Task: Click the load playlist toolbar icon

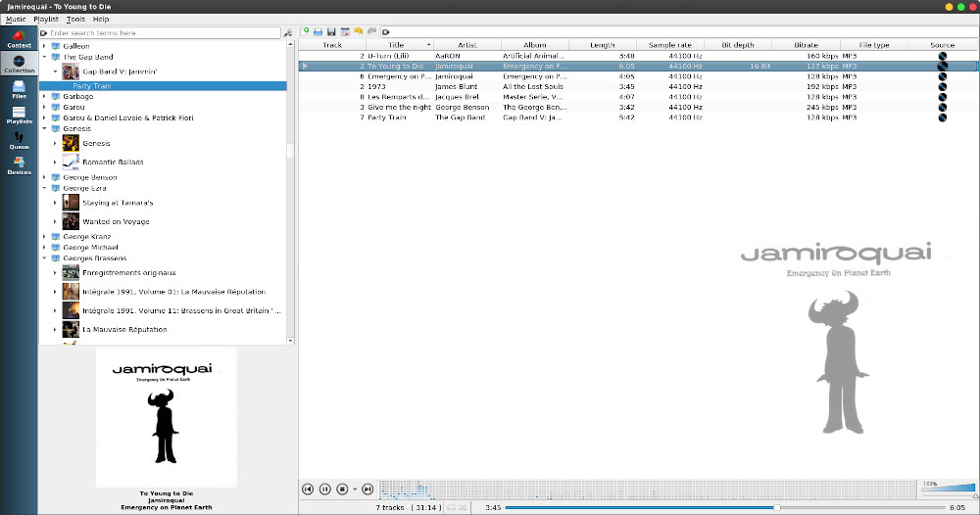Action: coord(318,31)
